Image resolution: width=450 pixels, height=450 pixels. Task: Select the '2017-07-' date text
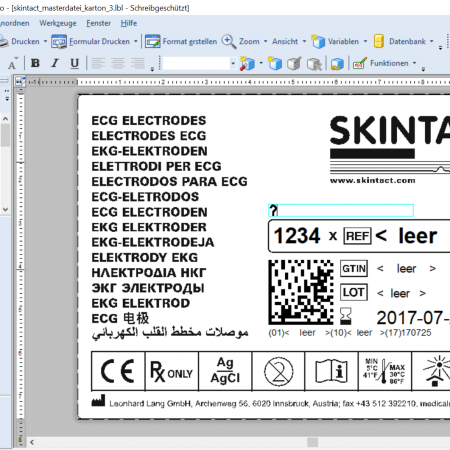click(x=413, y=318)
